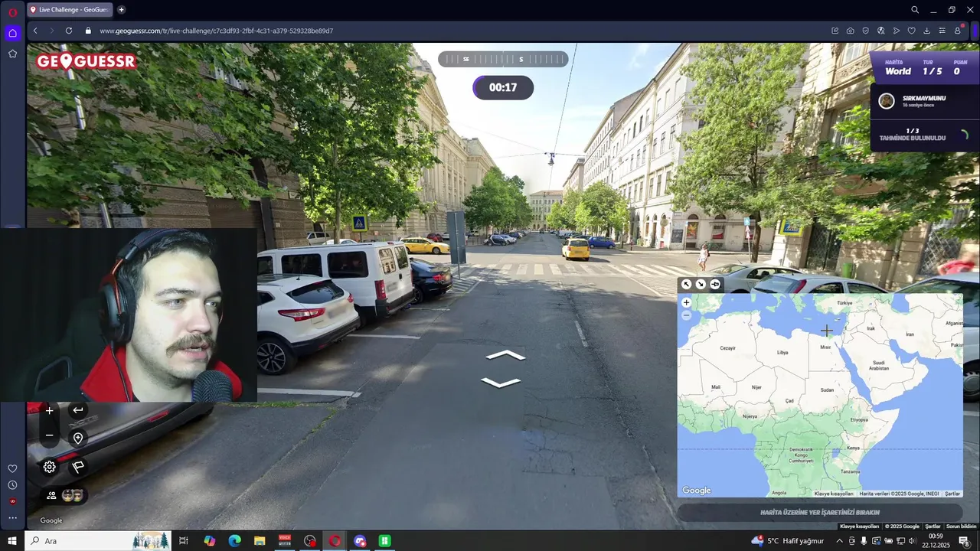This screenshot has width=980, height=551.
Task: Open sidebar three-dots more options
Action: (x=12, y=518)
